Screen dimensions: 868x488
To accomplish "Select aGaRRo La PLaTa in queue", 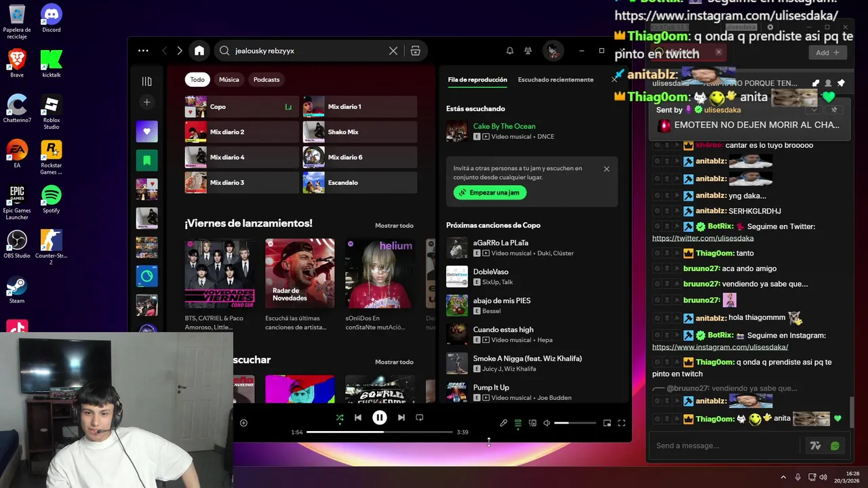I will pos(531,247).
